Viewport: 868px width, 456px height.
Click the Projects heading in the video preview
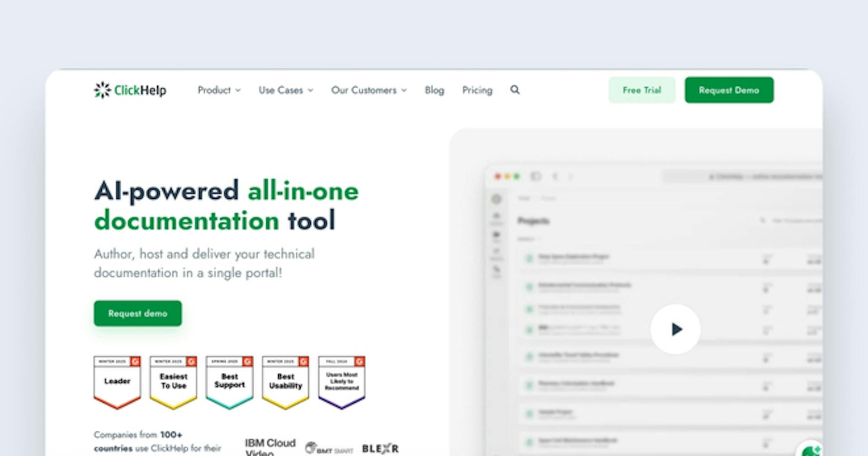(533, 221)
